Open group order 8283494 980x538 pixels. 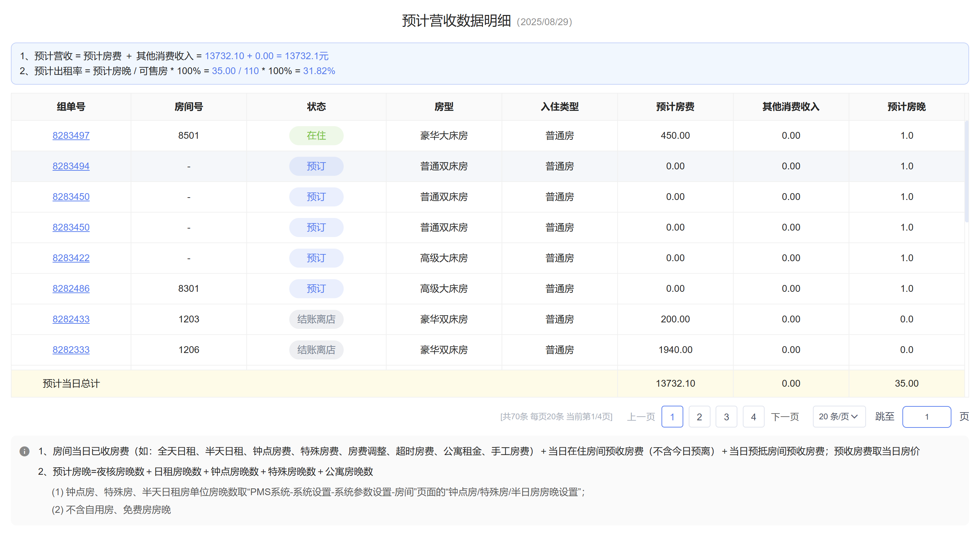coord(71,166)
